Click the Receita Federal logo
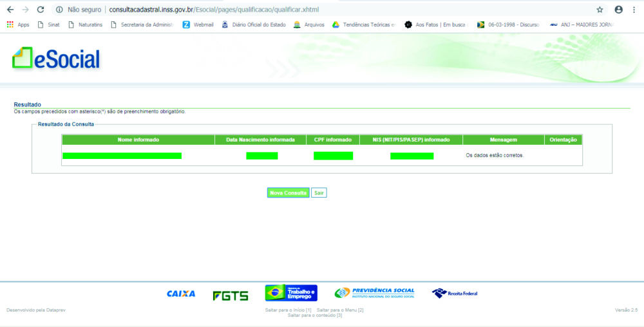644x327 pixels. click(455, 294)
